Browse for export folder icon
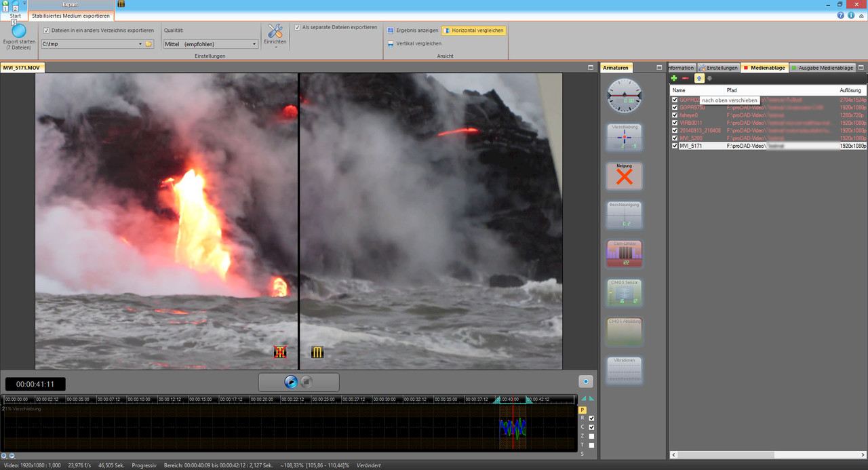The image size is (868, 470). (149, 44)
